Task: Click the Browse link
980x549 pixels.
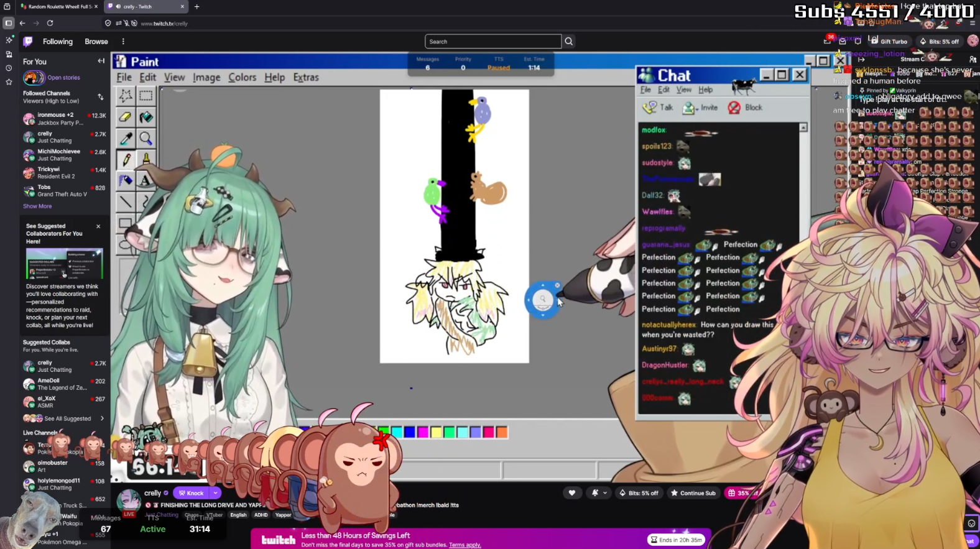Action: click(96, 42)
